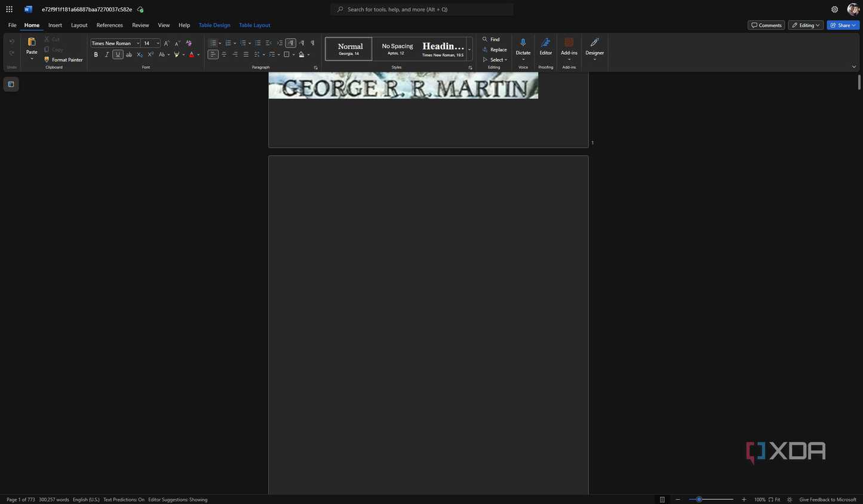Toggle Underline formatting
Screen dimensions: 863x504
pos(118,54)
